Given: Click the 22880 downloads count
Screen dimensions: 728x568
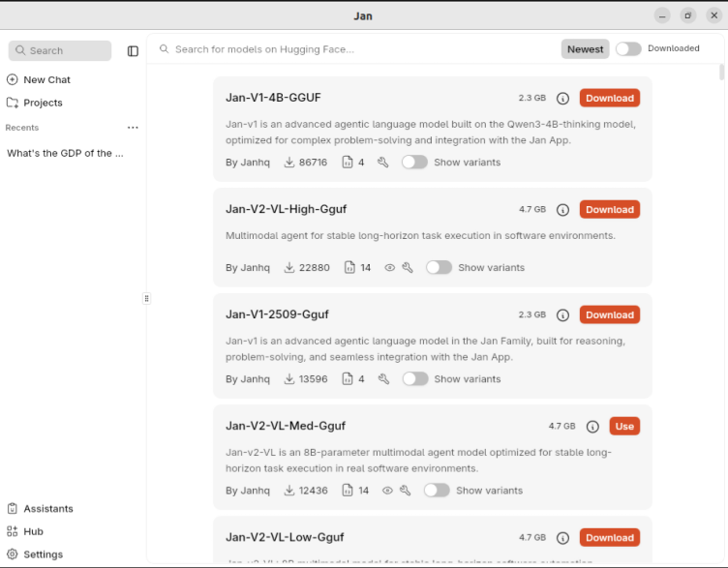Looking at the screenshot, I should click(315, 268).
